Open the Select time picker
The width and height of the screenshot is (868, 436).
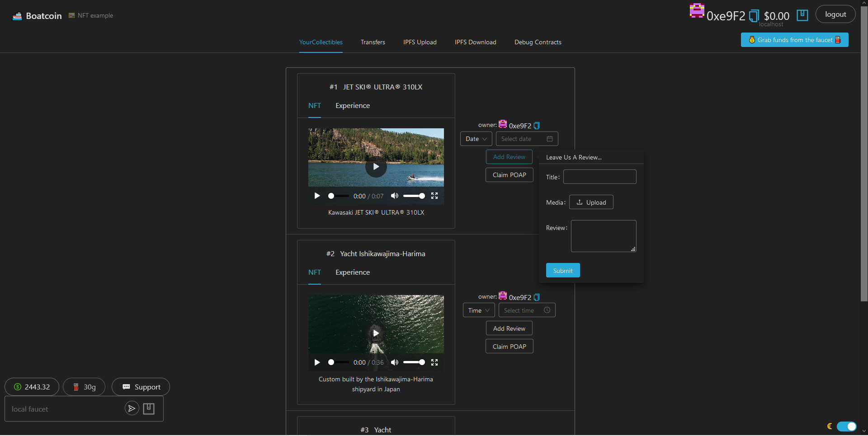(x=527, y=310)
